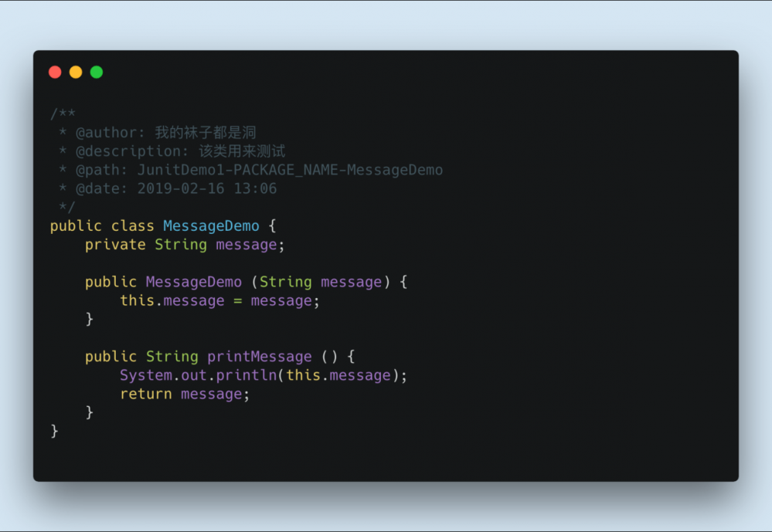Click the red close window dot
This screenshot has width=772, height=532.
point(55,73)
